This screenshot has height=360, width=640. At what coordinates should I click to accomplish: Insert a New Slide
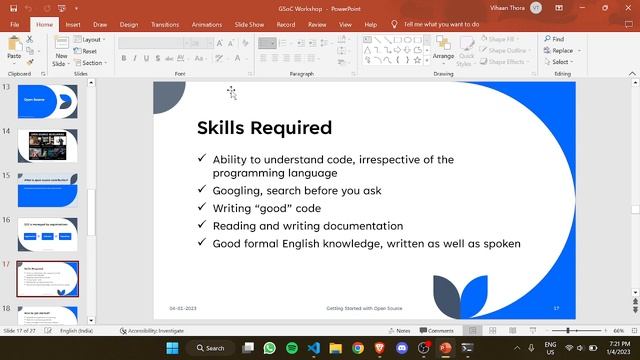61,52
